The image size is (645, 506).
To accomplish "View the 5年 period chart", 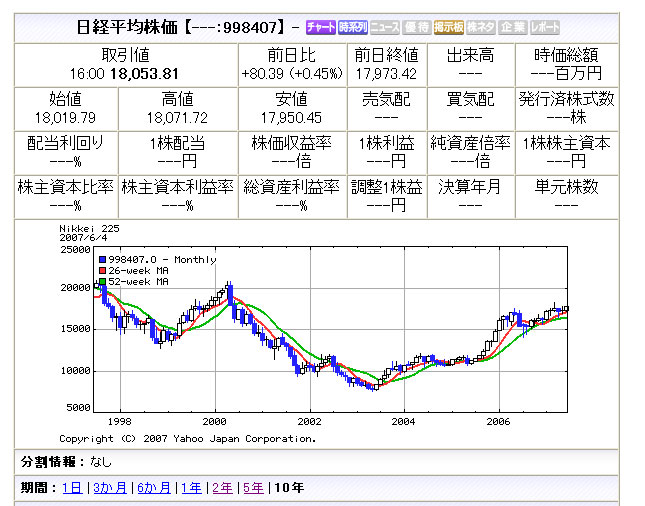I will pos(253,488).
